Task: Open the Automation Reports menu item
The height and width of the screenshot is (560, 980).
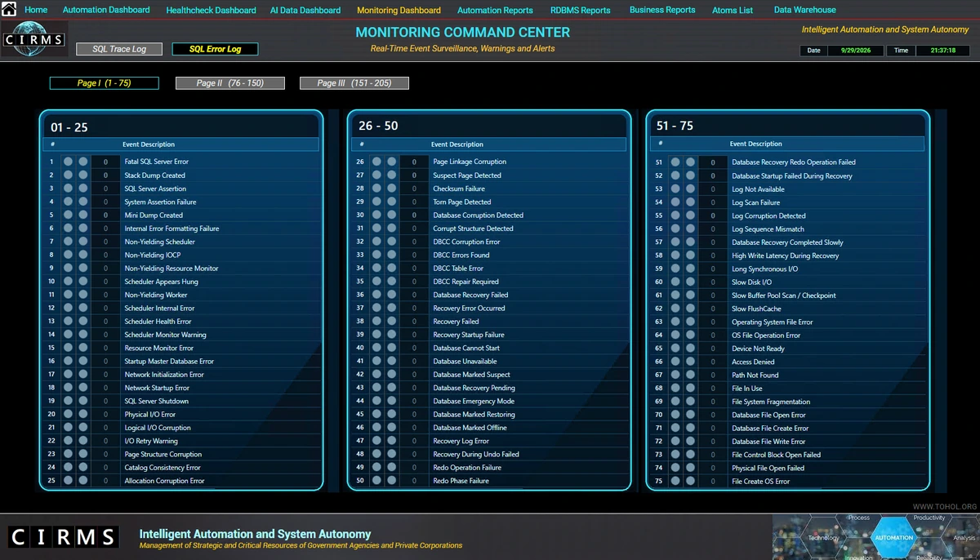Action: 495,11
